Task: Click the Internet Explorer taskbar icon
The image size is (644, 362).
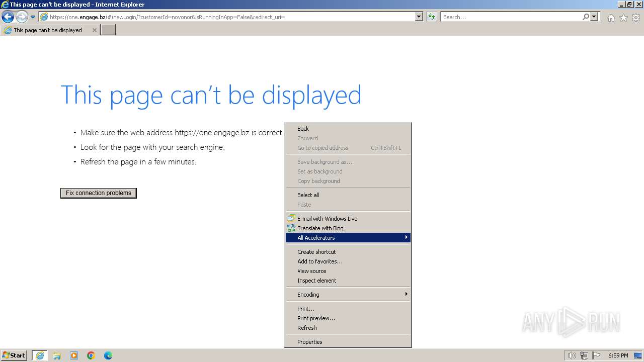Action: 40,355
